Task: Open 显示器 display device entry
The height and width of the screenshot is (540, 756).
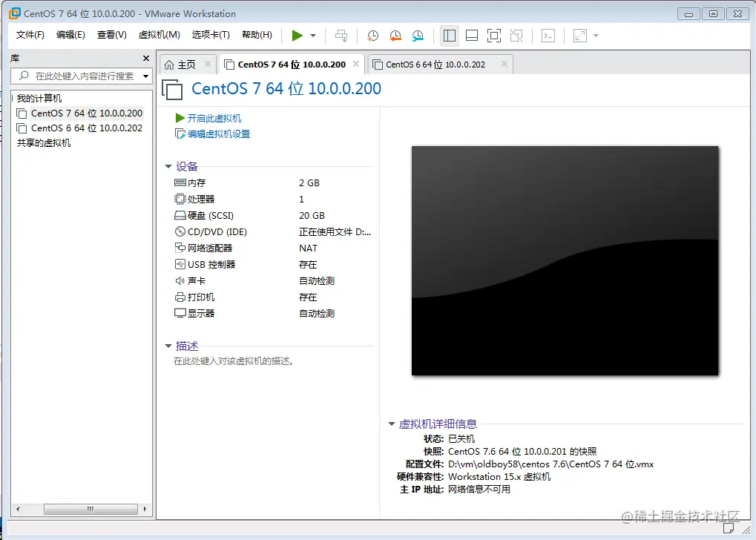Action: point(194,313)
